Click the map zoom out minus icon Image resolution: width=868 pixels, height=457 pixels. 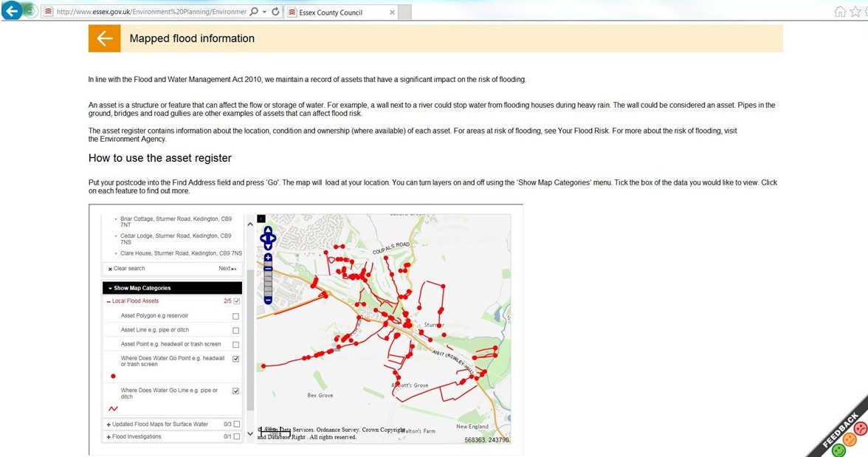(x=268, y=300)
